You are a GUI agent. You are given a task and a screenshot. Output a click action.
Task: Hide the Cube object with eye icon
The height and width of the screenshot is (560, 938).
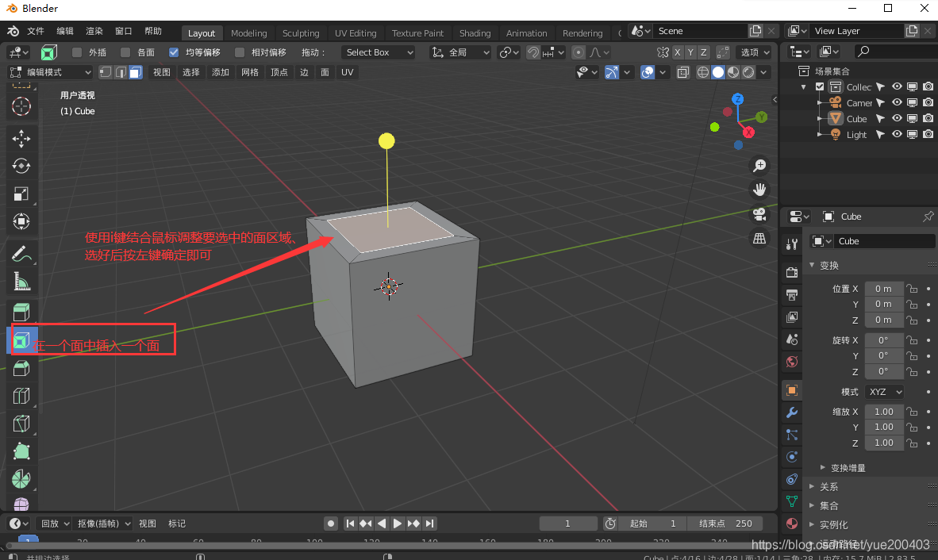[897, 118]
